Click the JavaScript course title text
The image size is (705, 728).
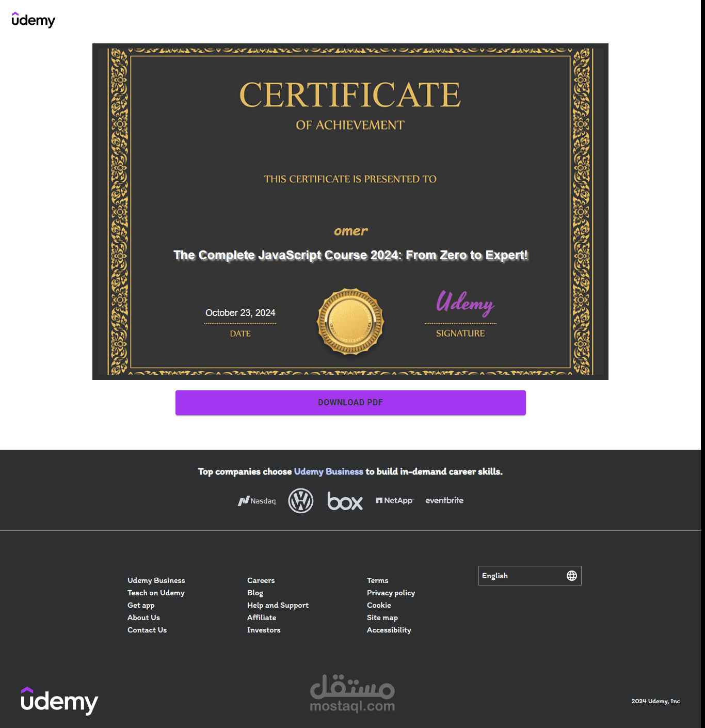point(351,255)
